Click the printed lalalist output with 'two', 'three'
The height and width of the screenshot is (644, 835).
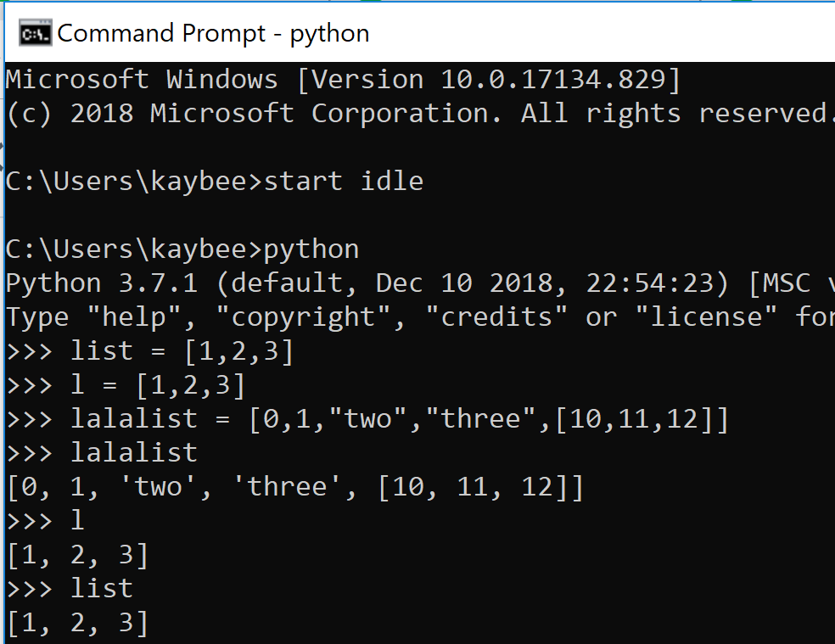[x=295, y=487]
